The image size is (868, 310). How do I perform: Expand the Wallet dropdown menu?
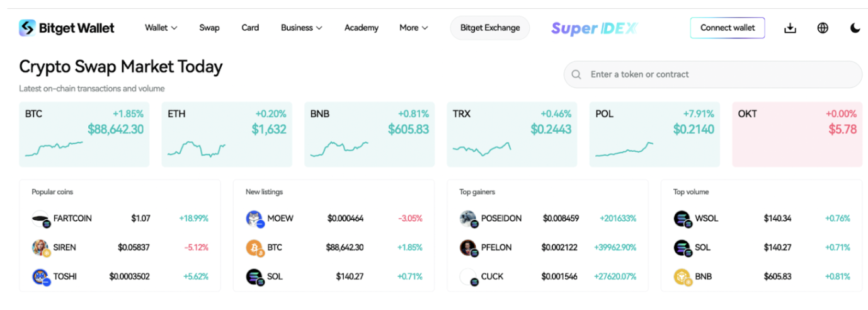(161, 28)
